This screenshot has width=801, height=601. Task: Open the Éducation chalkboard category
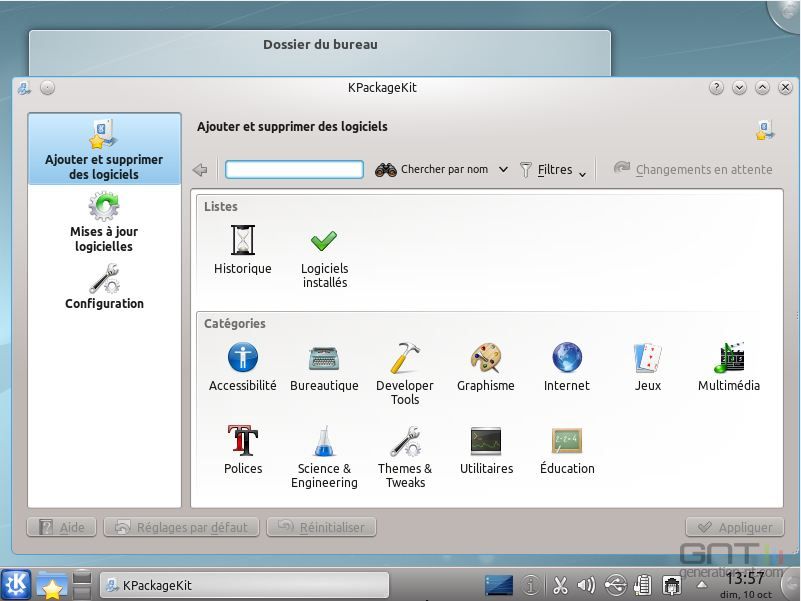point(567,450)
